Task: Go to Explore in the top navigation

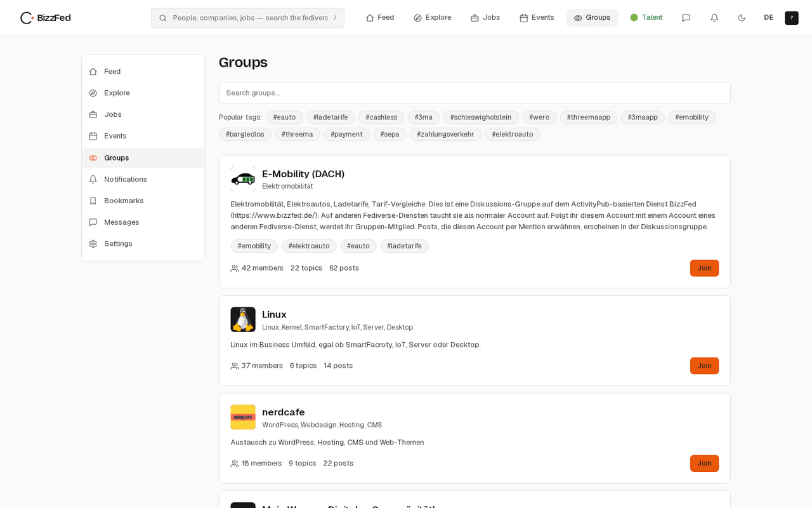Action: [x=433, y=18]
